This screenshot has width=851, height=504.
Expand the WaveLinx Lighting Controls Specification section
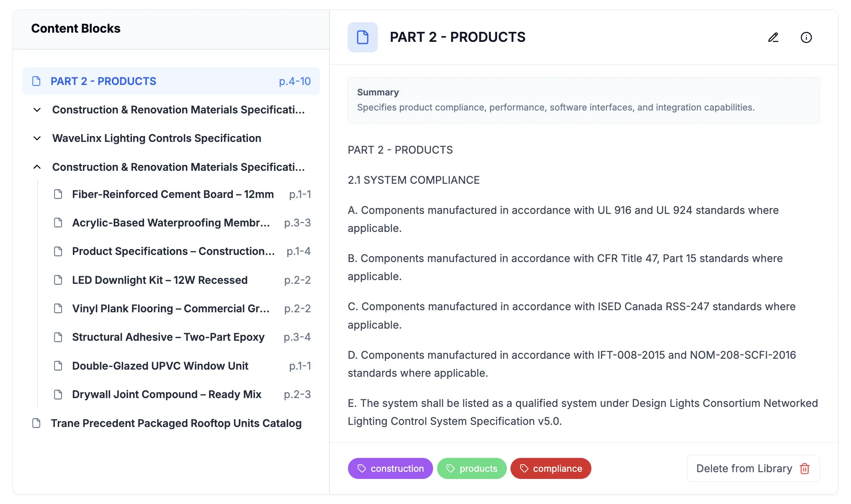(37, 138)
